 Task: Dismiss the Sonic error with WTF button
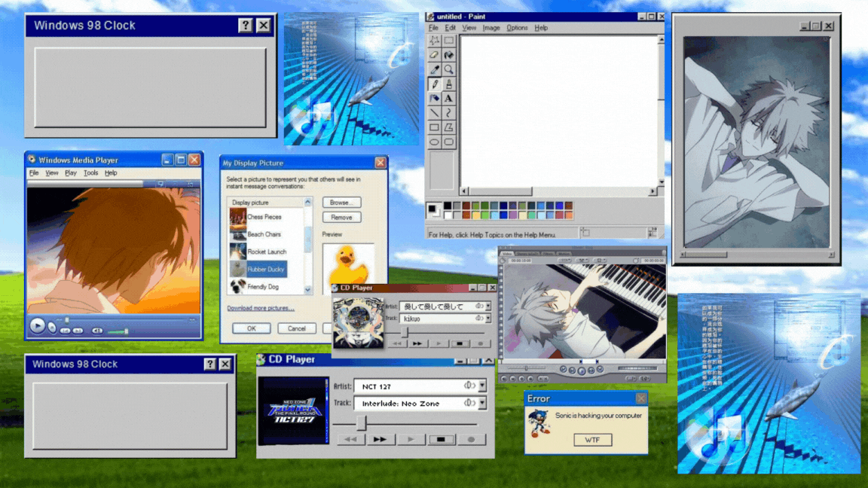592,440
